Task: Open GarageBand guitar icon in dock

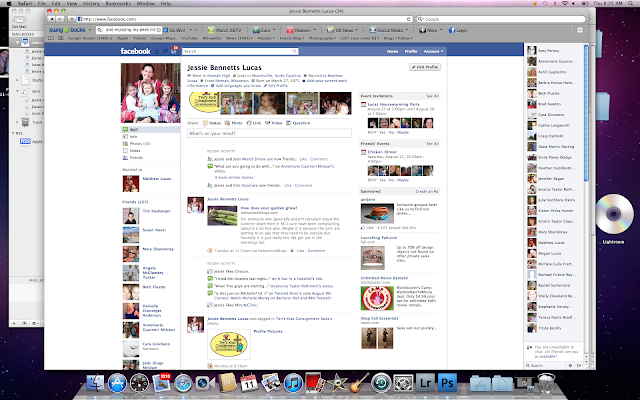Action: point(360,383)
